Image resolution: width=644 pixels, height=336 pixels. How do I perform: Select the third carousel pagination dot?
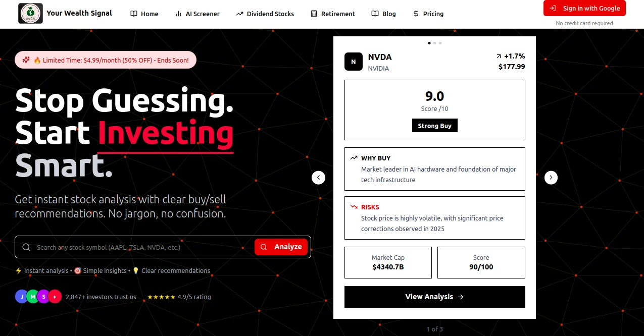[440, 43]
